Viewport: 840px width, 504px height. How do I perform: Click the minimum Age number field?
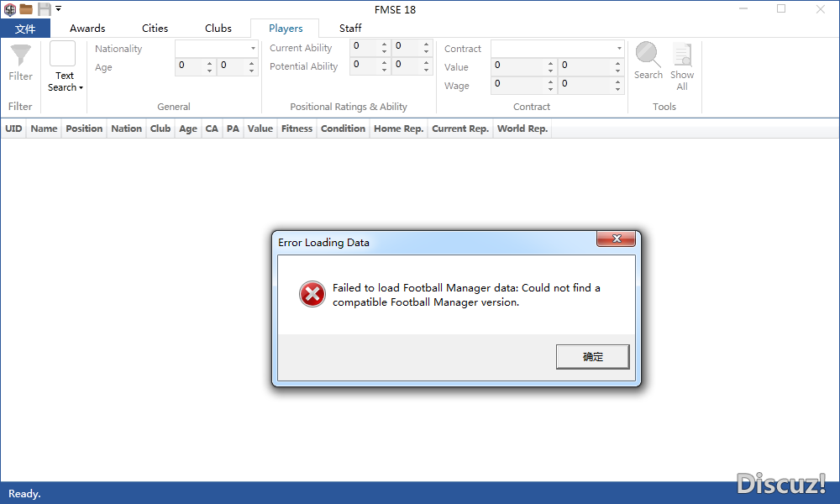point(190,66)
